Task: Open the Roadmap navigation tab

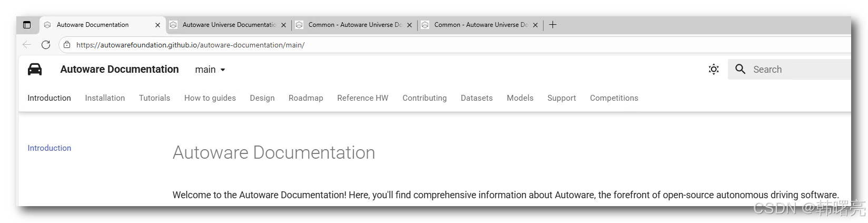Action: pyautogui.click(x=306, y=98)
